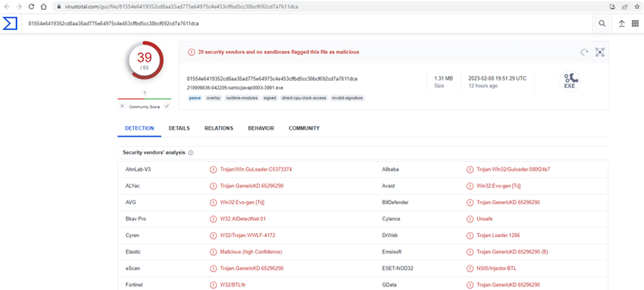Select the BEHAVIOR tab
This screenshot has width=644, height=290.
pyautogui.click(x=260, y=128)
